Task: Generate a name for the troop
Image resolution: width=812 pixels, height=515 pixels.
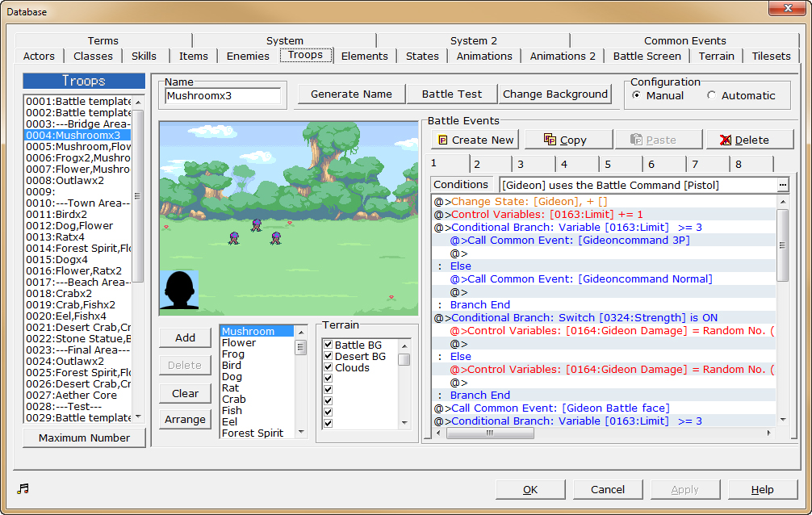Action: pos(351,94)
